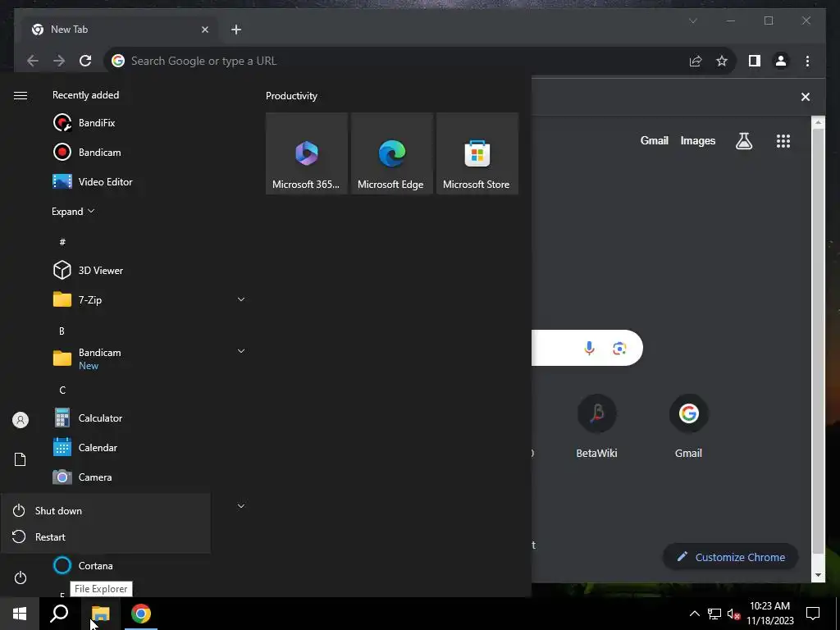The width and height of the screenshot is (840, 630).
Task: Open Microsoft Store tile
Action: point(477,153)
